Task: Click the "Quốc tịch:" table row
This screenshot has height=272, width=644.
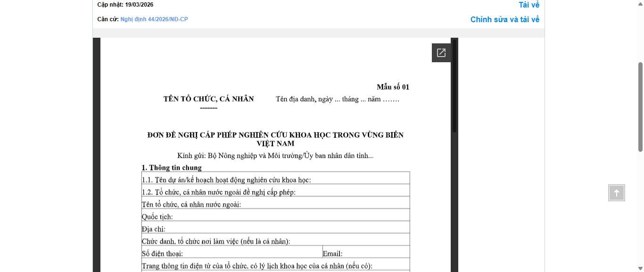Action: point(275,215)
